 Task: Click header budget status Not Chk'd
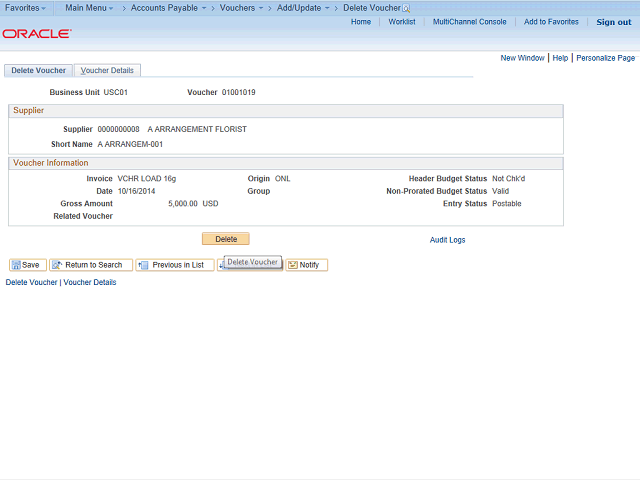[x=509, y=178]
